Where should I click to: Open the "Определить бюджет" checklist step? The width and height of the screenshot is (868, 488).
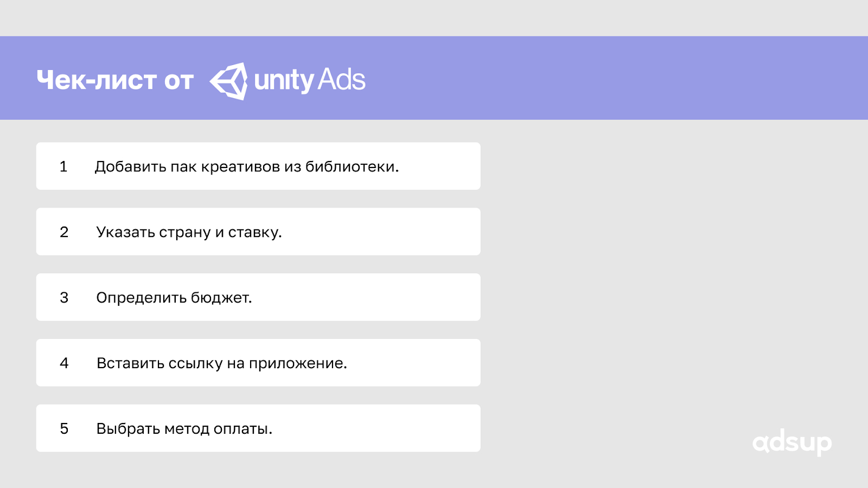click(x=174, y=298)
